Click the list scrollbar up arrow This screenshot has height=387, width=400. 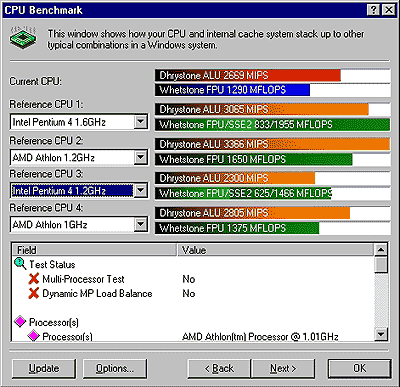[381, 250]
